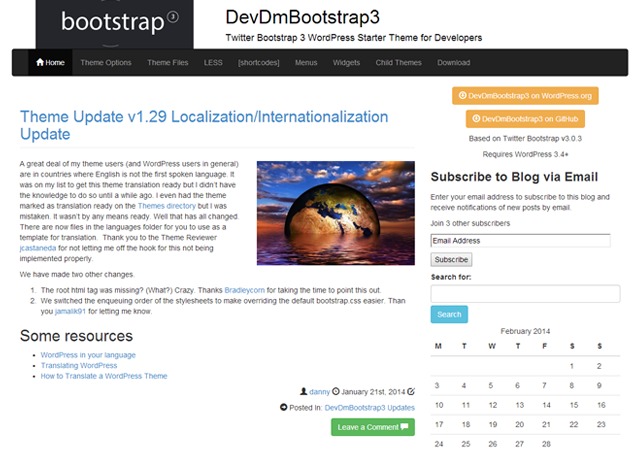Open DevDmBootstrap3 on GitHub button
The height and width of the screenshot is (450, 640).
tap(525, 119)
